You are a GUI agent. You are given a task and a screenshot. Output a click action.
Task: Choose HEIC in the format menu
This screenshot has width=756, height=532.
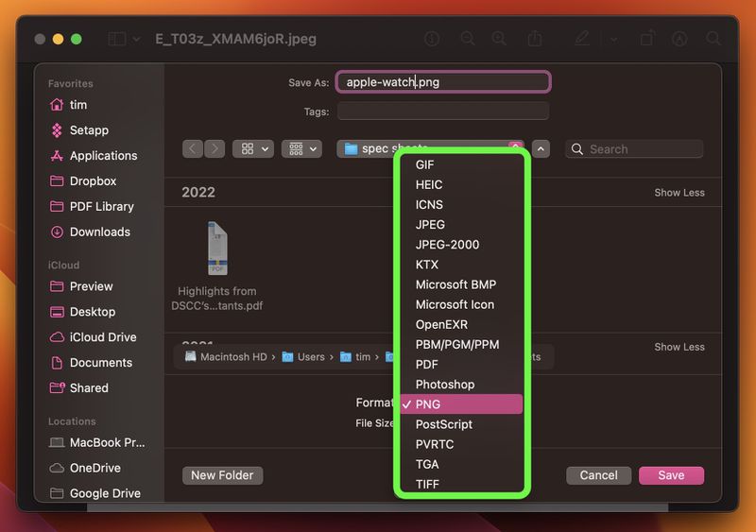point(461,184)
